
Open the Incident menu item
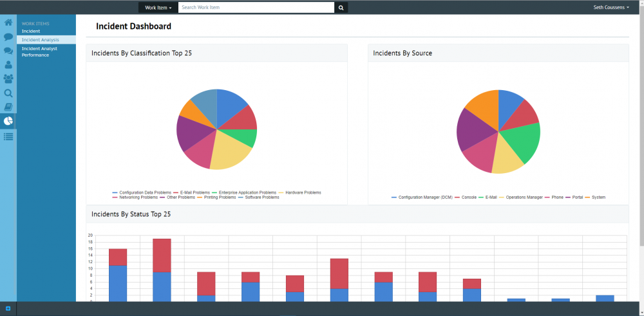31,31
